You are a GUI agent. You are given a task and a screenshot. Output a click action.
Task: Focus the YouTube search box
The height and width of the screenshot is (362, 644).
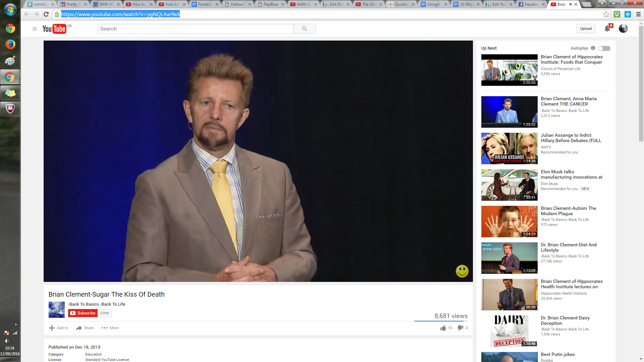tap(196, 29)
